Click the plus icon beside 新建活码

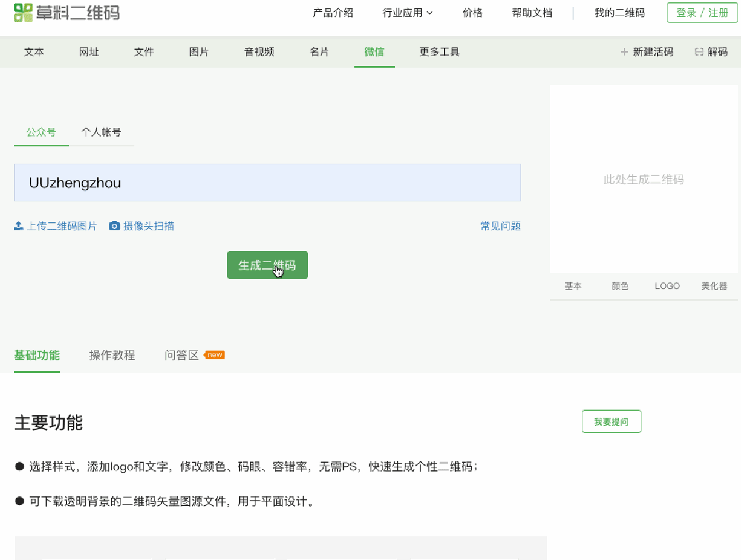pos(624,52)
